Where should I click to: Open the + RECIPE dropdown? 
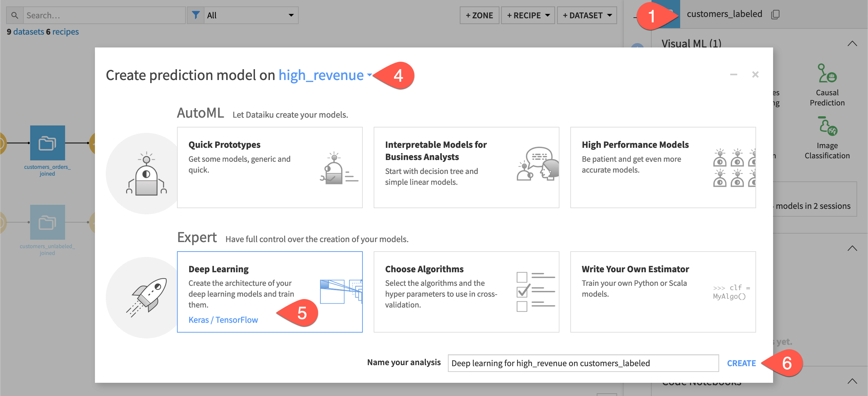pyautogui.click(x=528, y=15)
